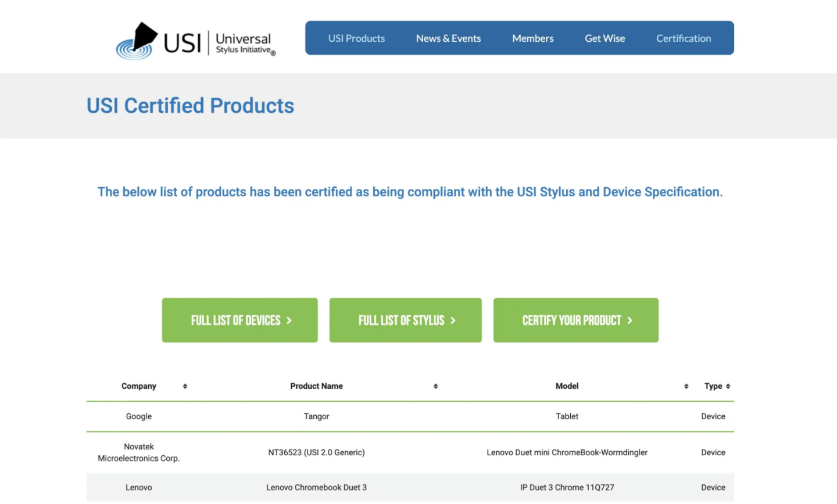Click the Product Name column header
837x504 pixels.
(316, 387)
